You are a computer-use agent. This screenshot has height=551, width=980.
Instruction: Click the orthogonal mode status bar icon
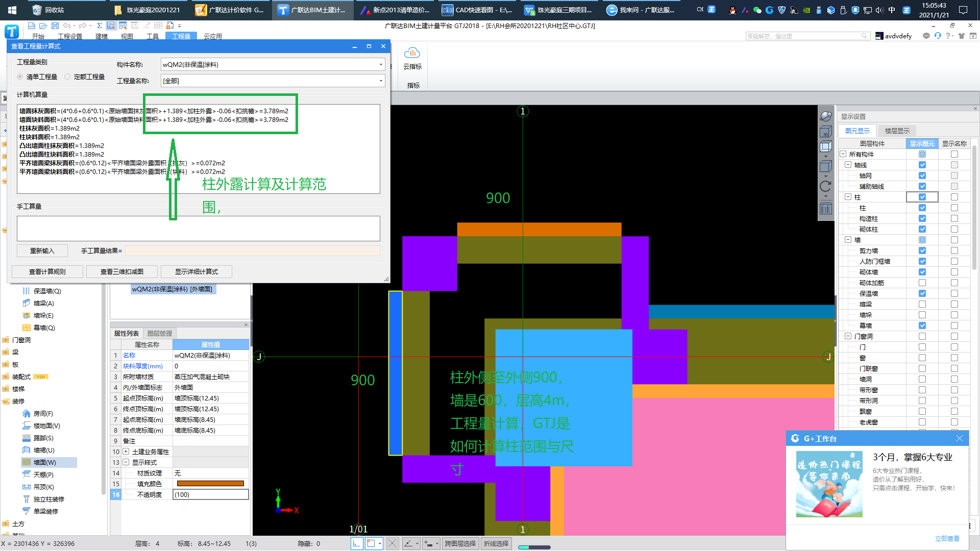357,543
